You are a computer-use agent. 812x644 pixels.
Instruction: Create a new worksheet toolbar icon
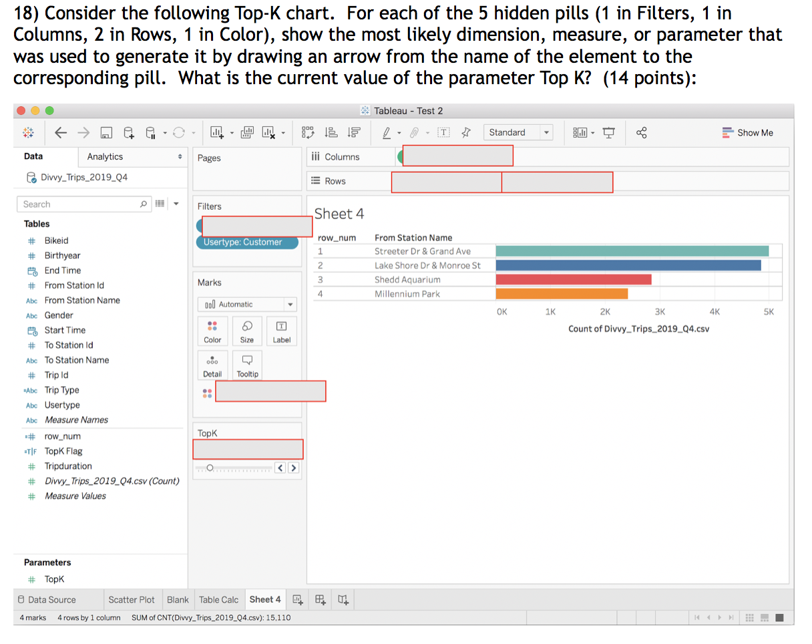tap(217, 132)
